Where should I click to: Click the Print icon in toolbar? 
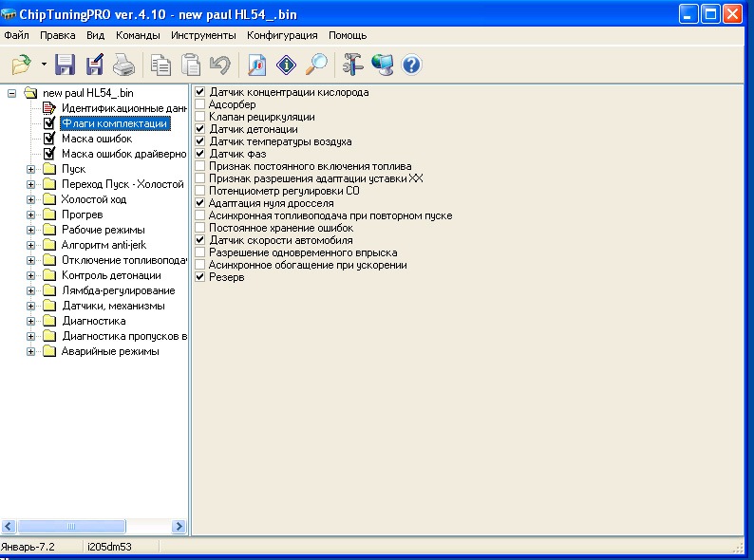point(123,65)
